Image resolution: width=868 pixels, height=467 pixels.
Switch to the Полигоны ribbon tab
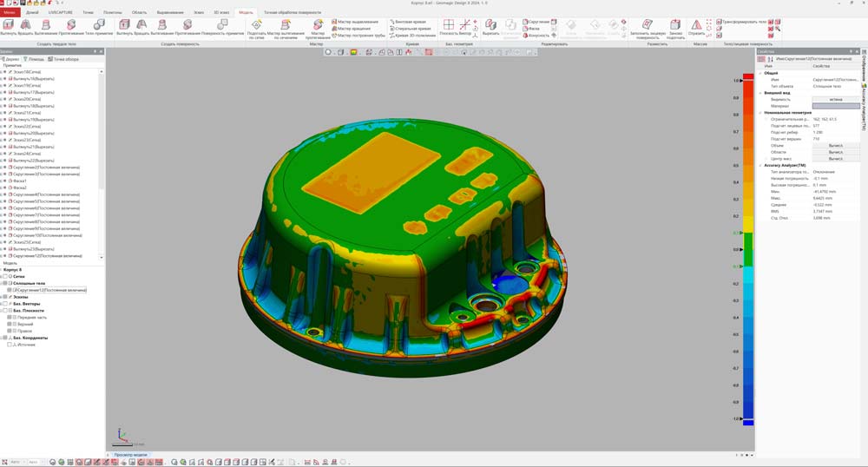113,12
